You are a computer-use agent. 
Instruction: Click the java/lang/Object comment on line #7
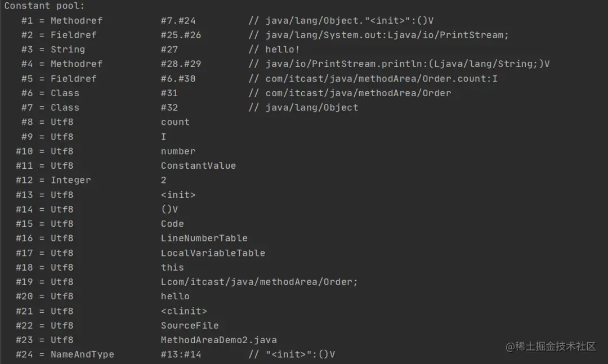pyautogui.click(x=312, y=108)
